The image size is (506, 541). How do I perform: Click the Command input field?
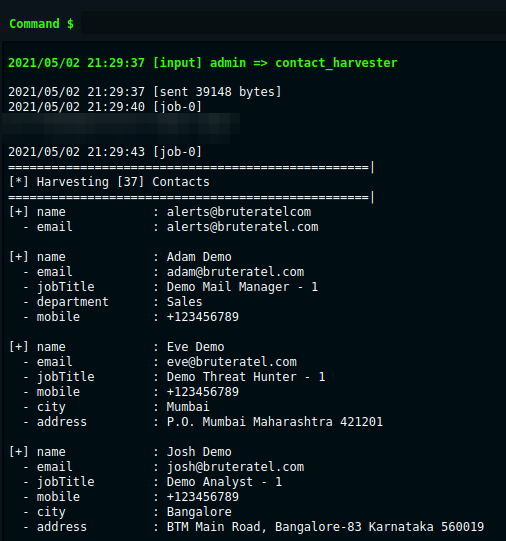click(x=293, y=23)
